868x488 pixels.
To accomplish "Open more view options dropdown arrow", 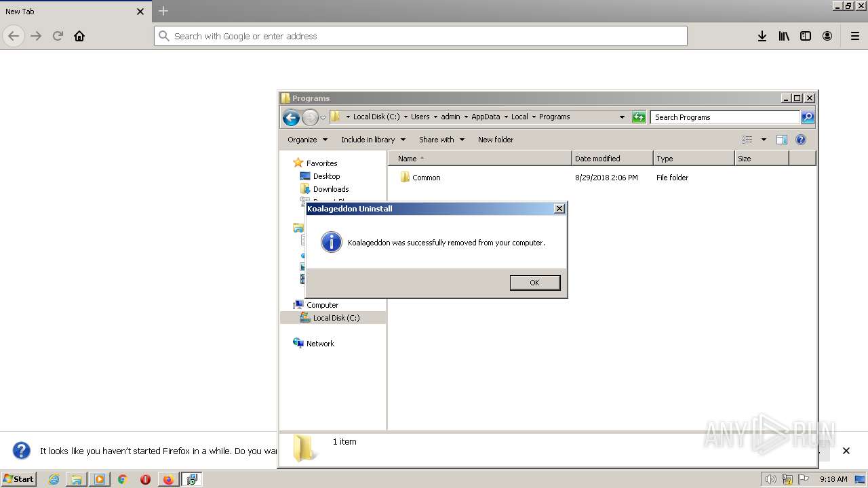I will pos(764,140).
